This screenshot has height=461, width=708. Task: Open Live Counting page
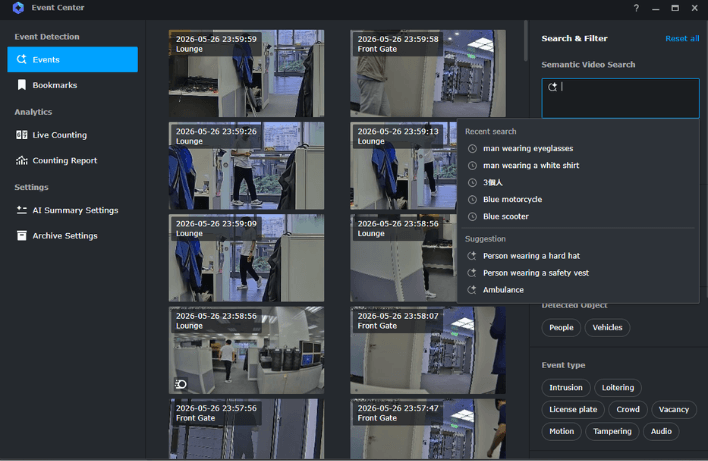pos(73,135)
